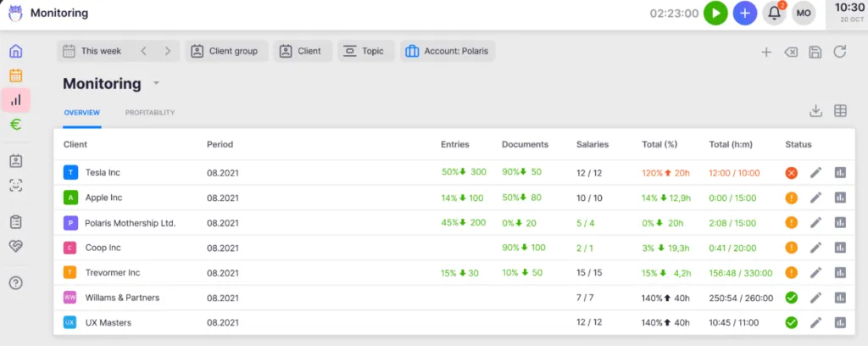Screen dimensions: 868x346
Task: Open the calendar sidebar icon
Action: tap(16, 75)
